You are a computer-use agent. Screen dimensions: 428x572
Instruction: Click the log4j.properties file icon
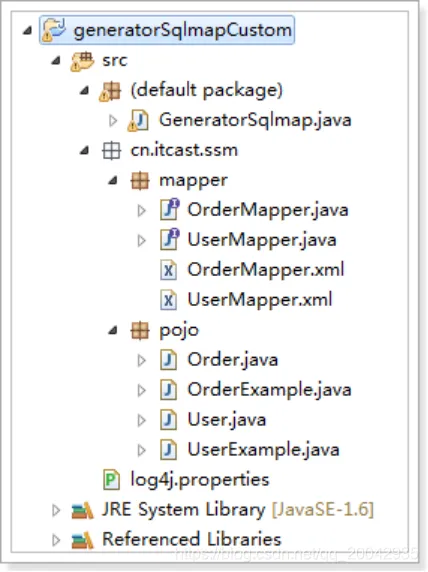click(111, 479)
